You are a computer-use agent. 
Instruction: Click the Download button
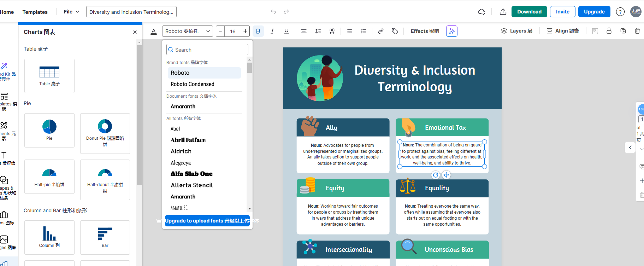[529, 12]
